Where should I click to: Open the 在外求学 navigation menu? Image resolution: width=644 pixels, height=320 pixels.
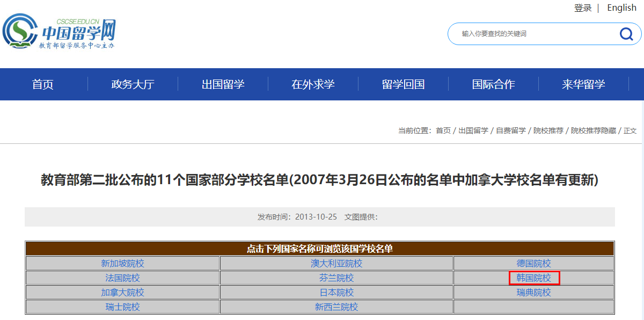point(313,84)
